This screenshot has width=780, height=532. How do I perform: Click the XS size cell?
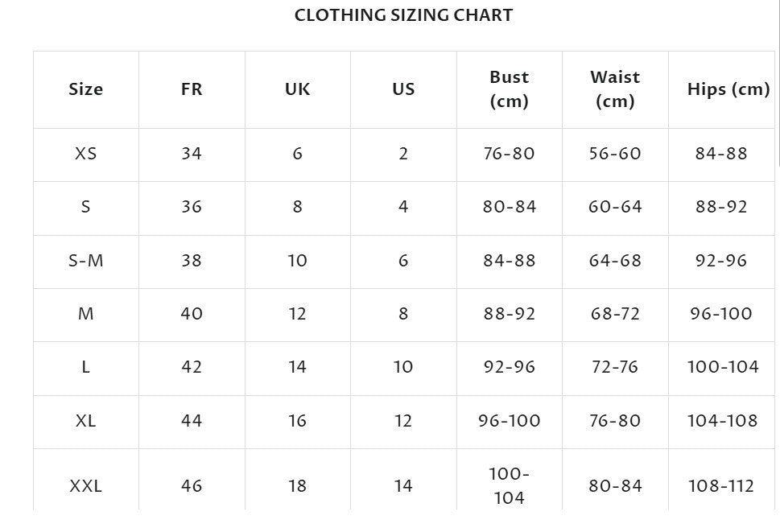point(86,154)
